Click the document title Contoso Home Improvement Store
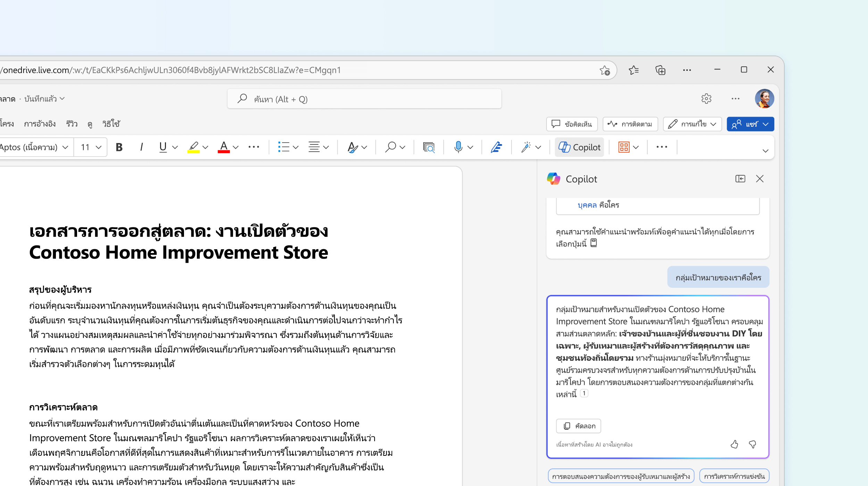The image size is (868, 486). click(178, 252)
